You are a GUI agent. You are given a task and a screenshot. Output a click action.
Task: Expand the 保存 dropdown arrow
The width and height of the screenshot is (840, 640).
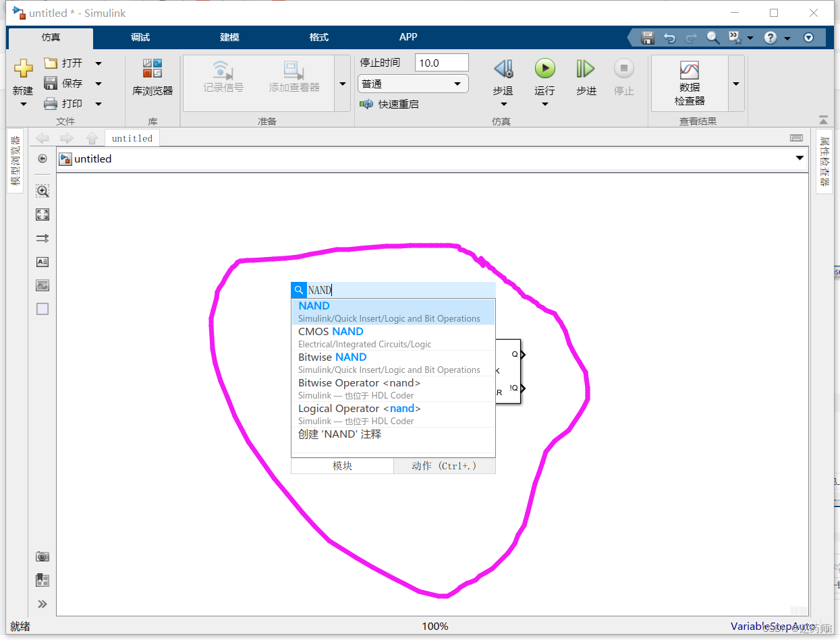pyautogui.click(x=98, y=84)
